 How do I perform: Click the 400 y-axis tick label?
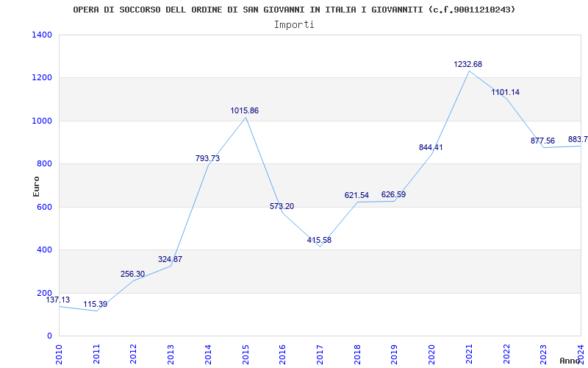pyautogui.click(x=45, y=250)
